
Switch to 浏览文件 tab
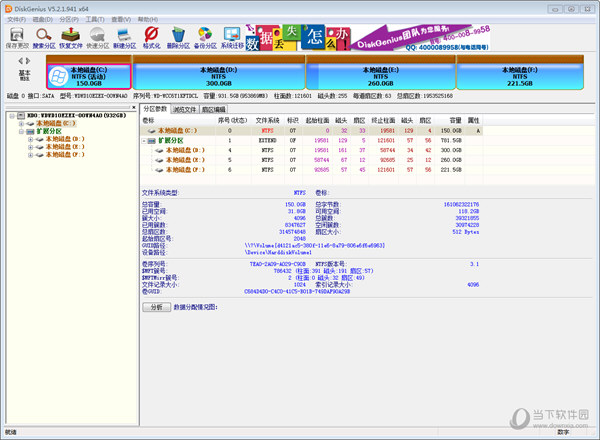tap(184, 109)
